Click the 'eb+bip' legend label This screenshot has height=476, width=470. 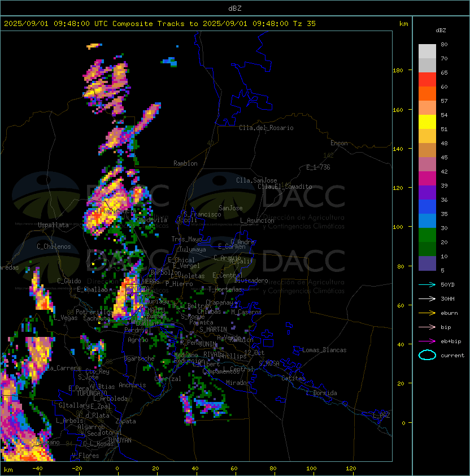click(451, 341)
